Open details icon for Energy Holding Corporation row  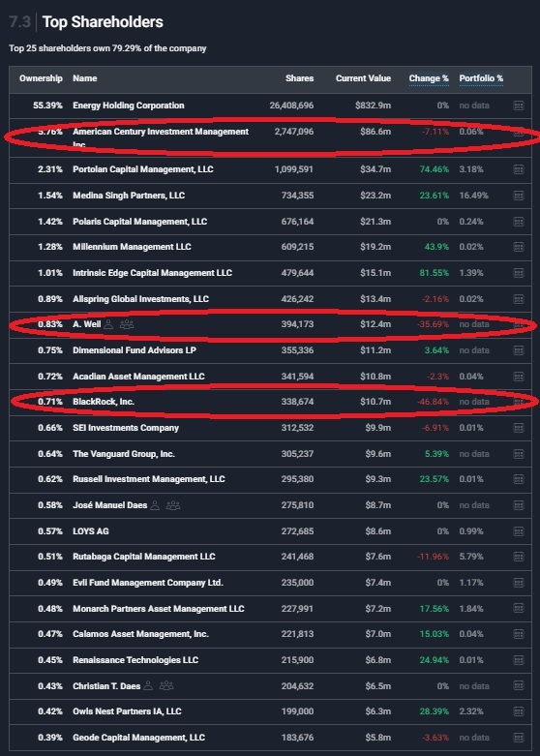[x=519, y=106]
